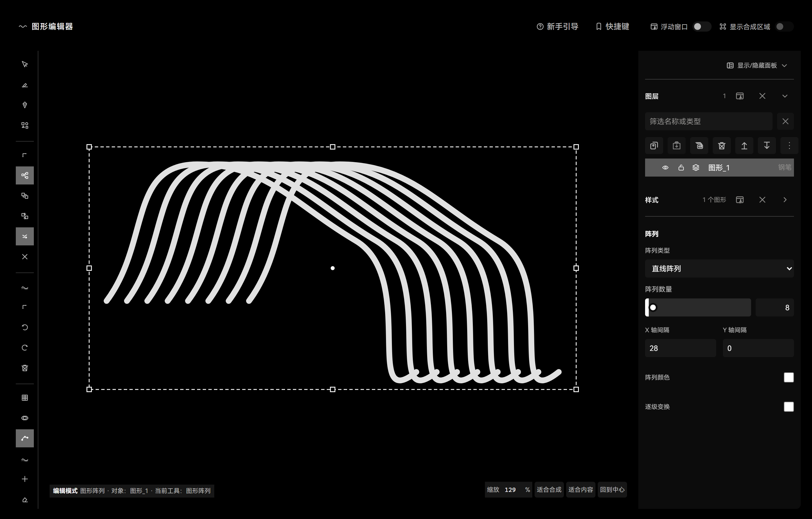Image resolution: width=812 pixels, height=519 pixels.
Task: Open the 显示/隐藏面板 dropdown
Action: 757,65
